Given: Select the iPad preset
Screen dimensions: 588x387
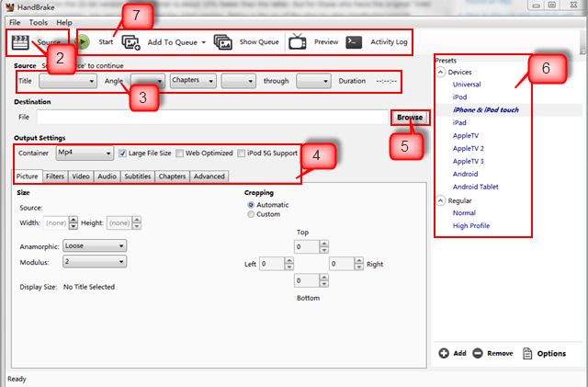Looking at the screenshot, I should pyautogui.click(x=459, y=123).
